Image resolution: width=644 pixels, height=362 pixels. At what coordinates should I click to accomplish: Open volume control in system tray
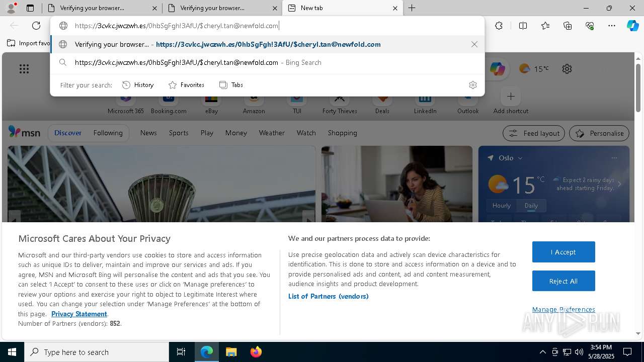click(579, 352)
